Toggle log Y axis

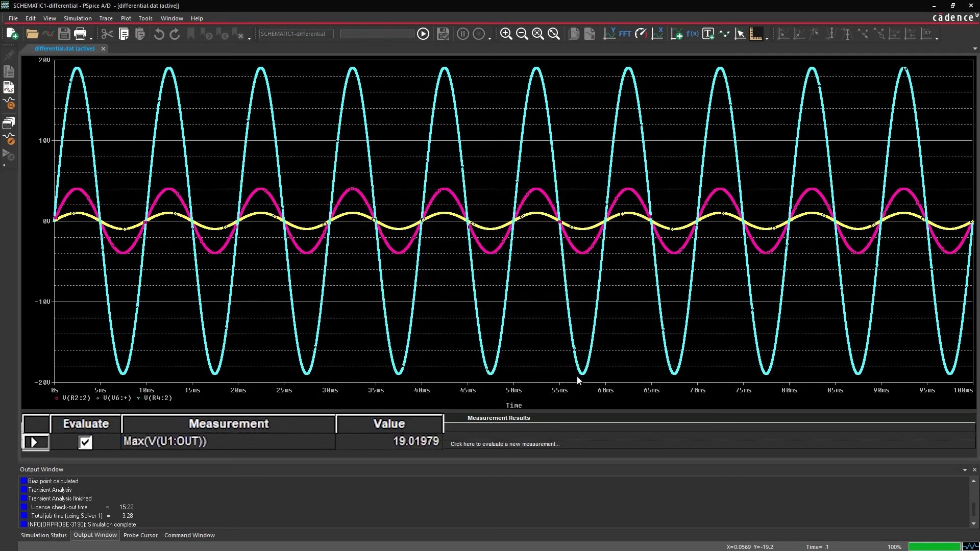tap(609, 34)
